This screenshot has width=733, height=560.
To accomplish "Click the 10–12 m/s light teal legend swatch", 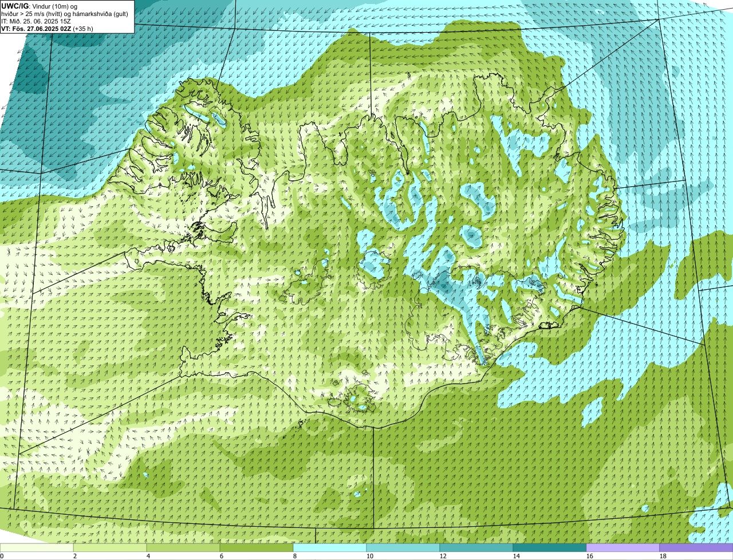I will coord(403,547).
